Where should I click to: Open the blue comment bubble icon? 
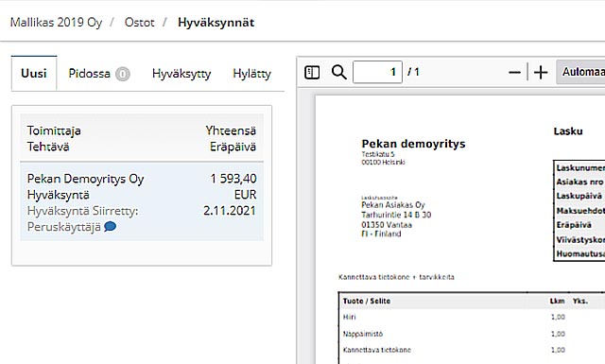click(110, 226)
